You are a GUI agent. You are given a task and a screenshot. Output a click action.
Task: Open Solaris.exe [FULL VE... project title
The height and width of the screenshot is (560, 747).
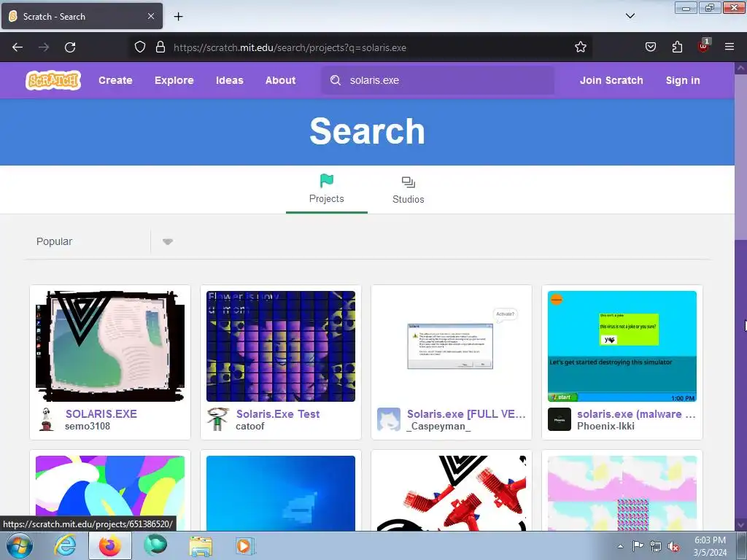pos(466,414)
